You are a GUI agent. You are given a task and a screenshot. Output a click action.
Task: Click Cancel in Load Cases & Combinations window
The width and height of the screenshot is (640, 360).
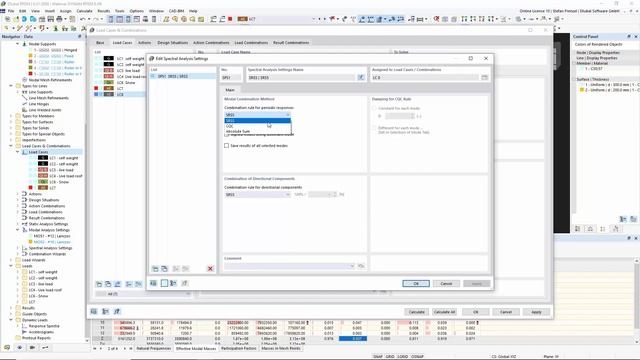[506, 312]
